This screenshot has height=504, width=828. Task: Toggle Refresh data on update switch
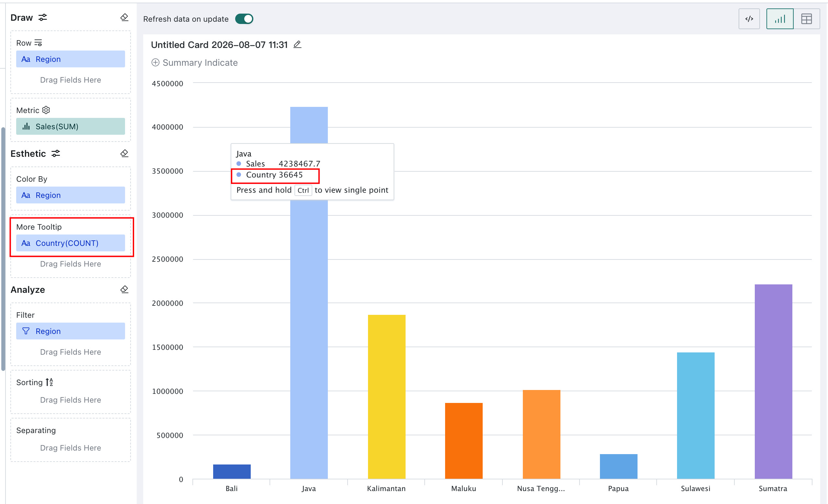click(x=244, y=19)
